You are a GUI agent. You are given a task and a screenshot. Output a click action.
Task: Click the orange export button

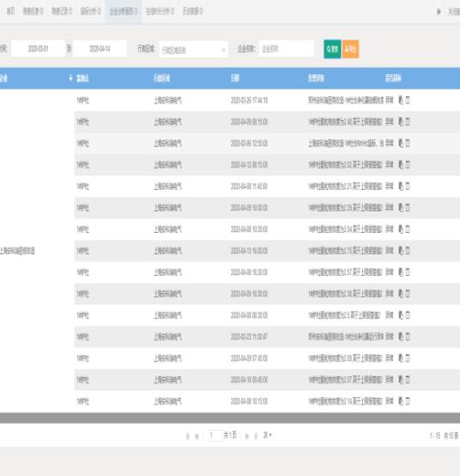pyautogui.click(x=350, y=49)
